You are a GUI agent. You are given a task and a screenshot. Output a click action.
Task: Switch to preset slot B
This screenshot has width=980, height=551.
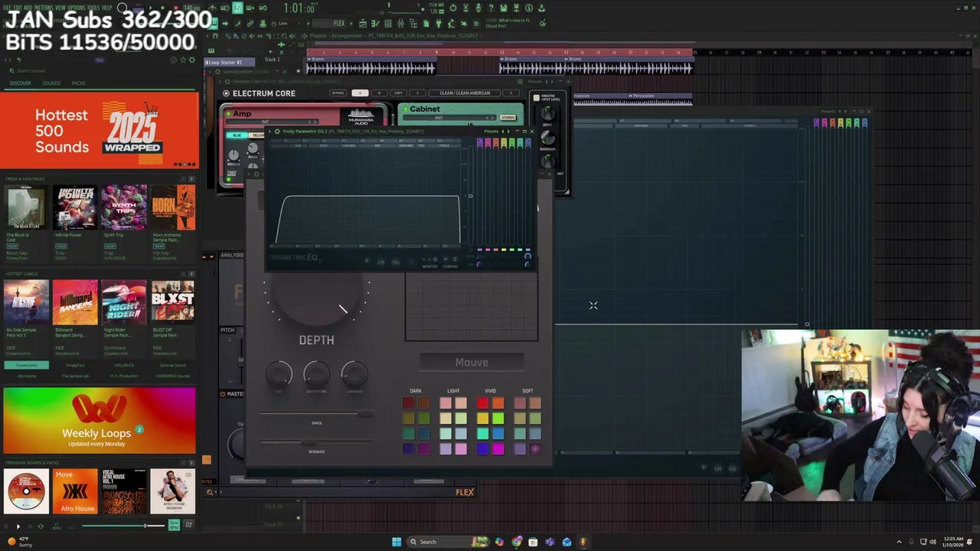click(379, 93)
